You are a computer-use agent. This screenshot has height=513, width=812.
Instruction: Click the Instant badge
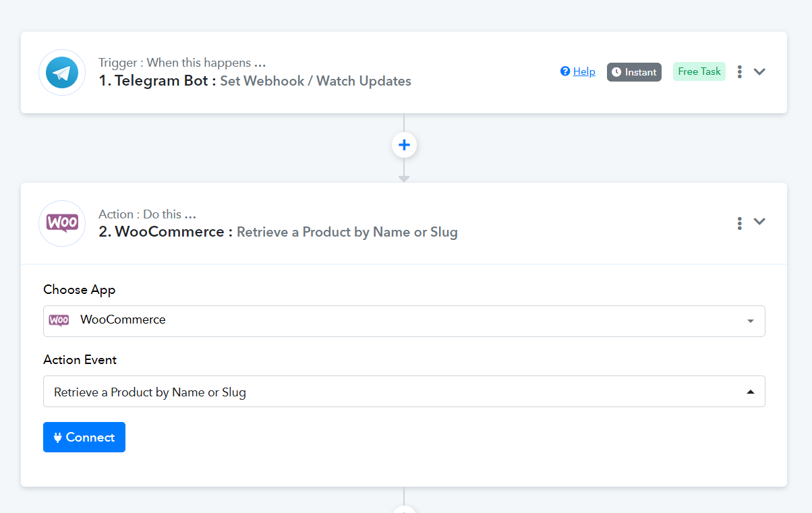point(634,72)
